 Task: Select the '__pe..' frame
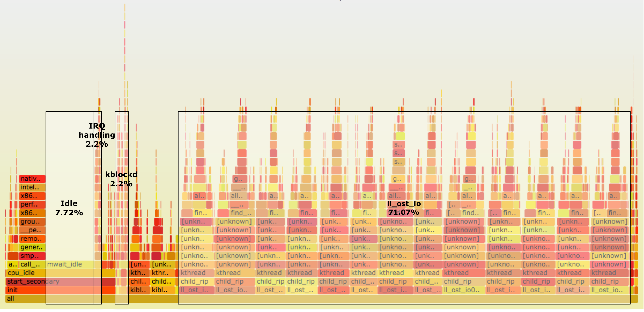tap(32, 230)
